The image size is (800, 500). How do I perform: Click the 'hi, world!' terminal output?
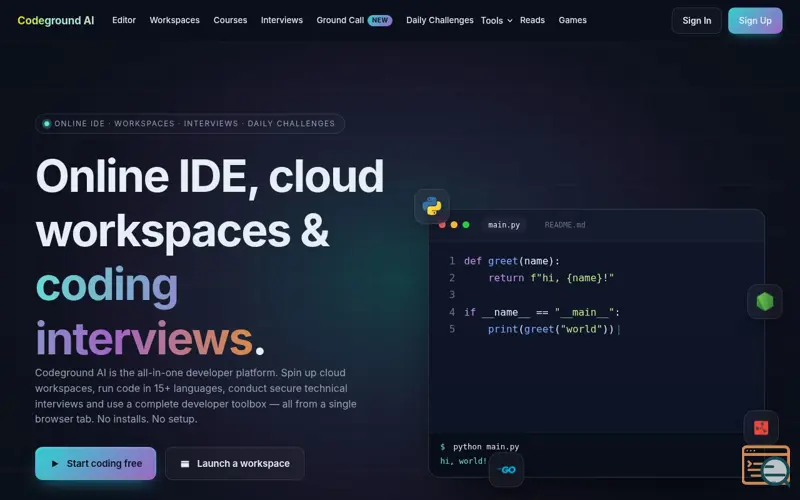point(463,461)
